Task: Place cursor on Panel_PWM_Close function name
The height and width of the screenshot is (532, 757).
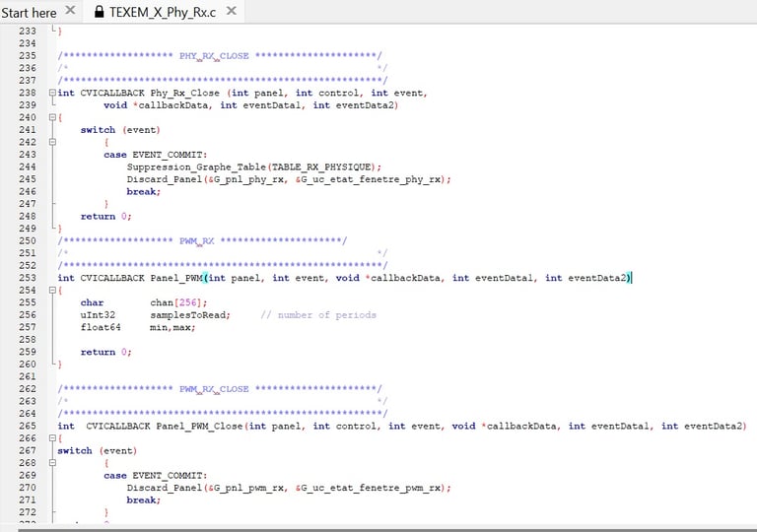Action: tap(199, 426)
